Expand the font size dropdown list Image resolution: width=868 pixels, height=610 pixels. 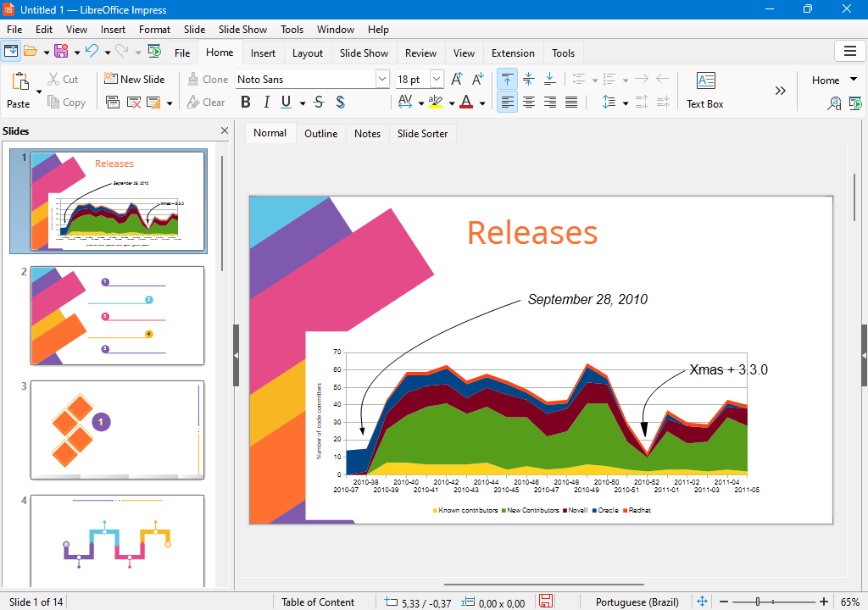[437, 79]
